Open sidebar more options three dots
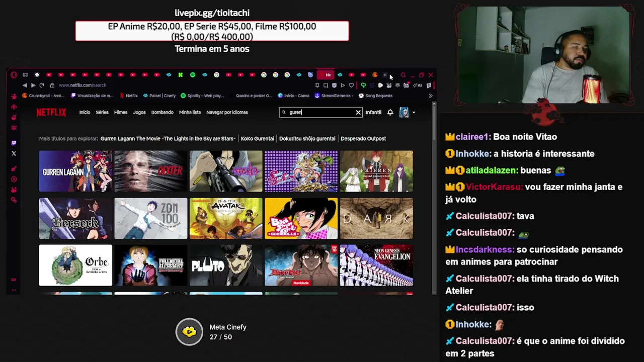The height and width of the screenshot is (362, 644). [14, 290]
